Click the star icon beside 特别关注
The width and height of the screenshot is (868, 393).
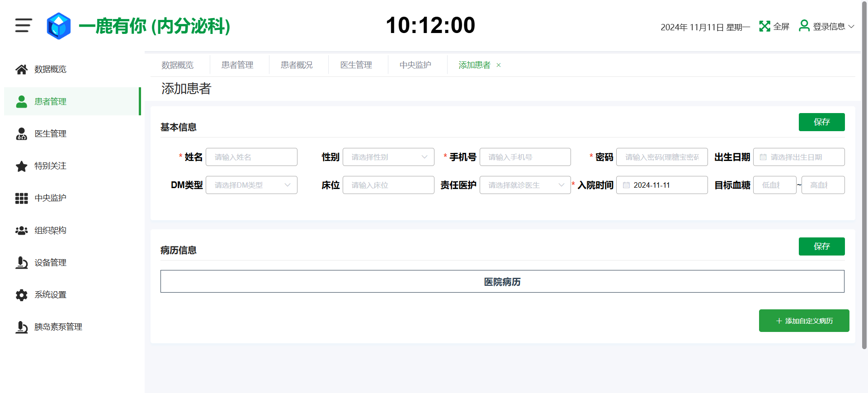(21, 166)
